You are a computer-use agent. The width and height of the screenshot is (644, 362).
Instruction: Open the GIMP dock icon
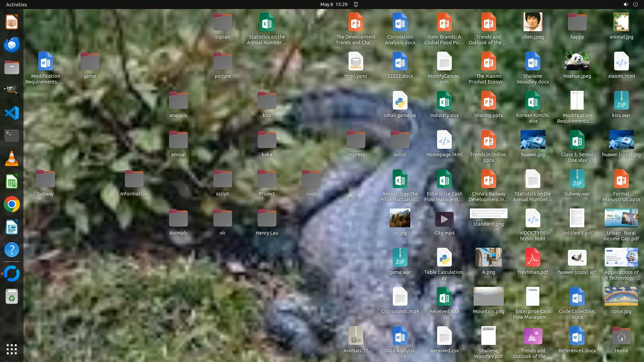pyautogui.click(x=12, y=90)
